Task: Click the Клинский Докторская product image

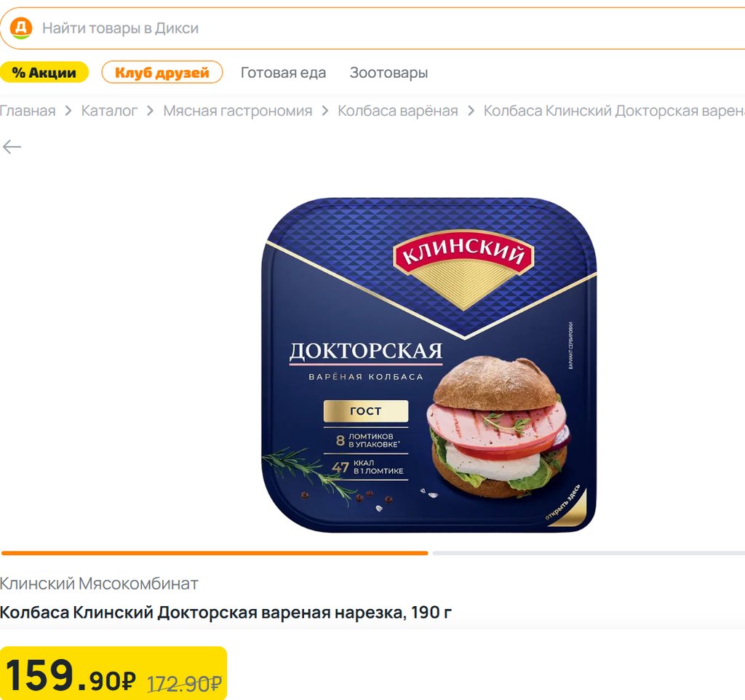Action: tap(429, 365)
